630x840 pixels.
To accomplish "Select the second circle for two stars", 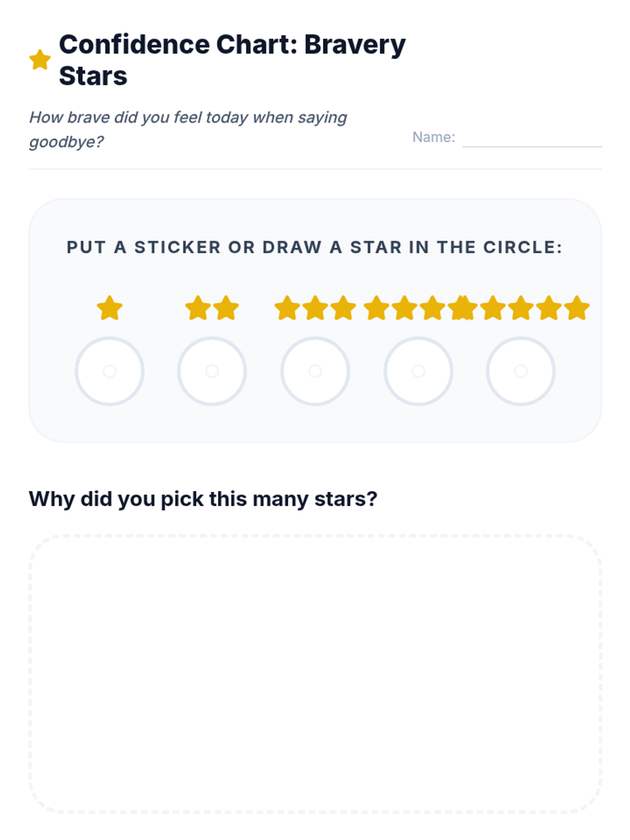I will [x=212, y=371].
